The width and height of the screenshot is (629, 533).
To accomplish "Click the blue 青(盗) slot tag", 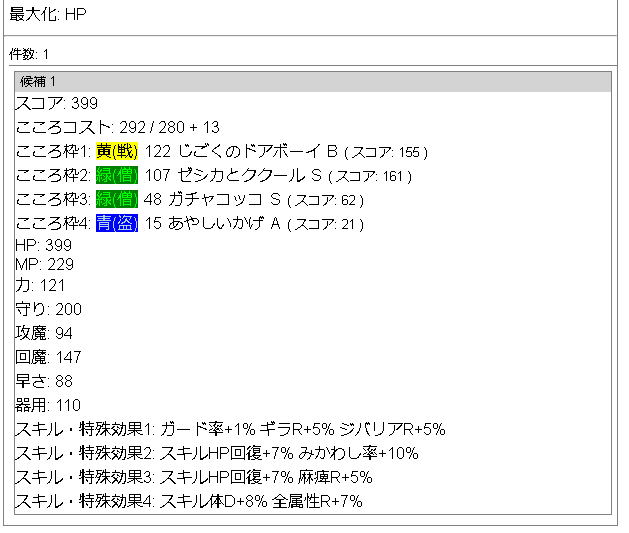I will point(117,223).
